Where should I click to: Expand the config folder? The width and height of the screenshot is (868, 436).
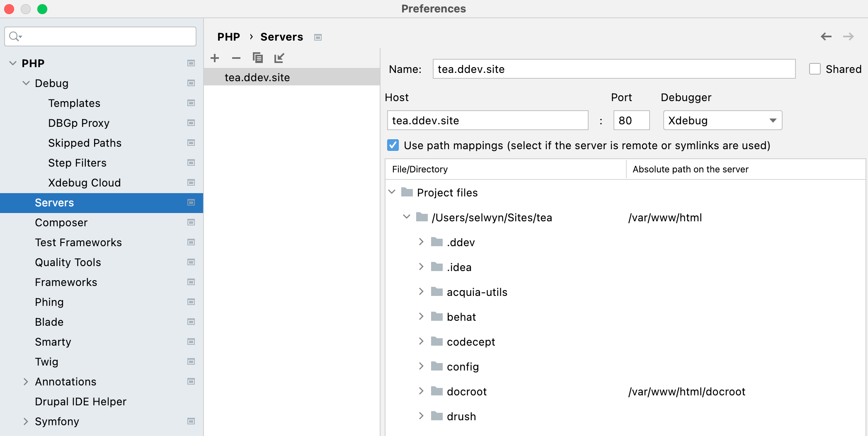click(x=421, y=366)
